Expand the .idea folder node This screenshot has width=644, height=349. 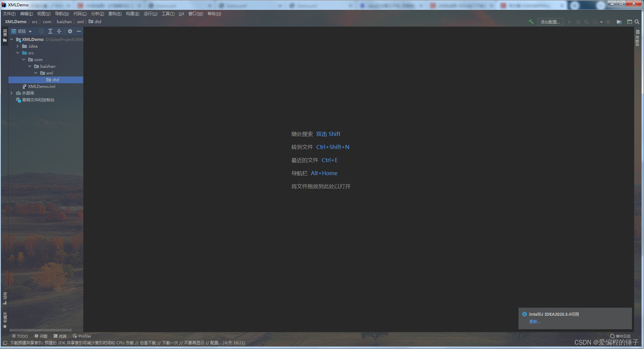click(18, 46)
